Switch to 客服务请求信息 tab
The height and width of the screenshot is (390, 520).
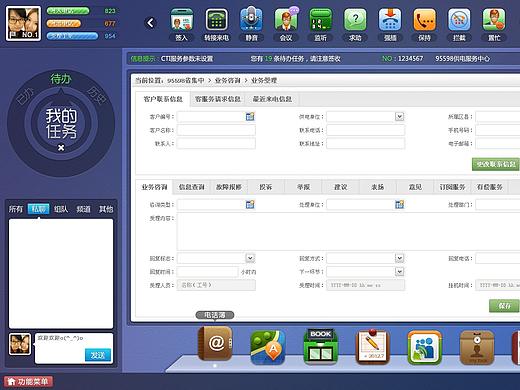tap(218, 99)
